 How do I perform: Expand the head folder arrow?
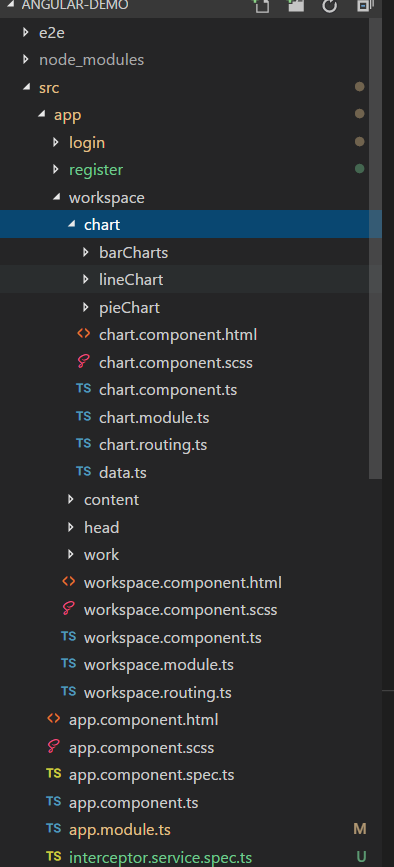pyautogui.click(x=70, y=527)
